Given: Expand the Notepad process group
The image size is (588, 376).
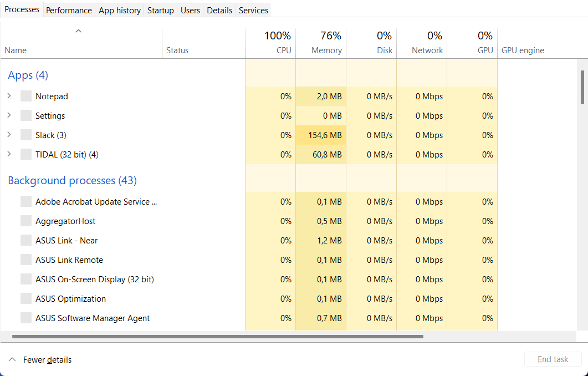Looking at the screenshot, I should click(9, 96).
